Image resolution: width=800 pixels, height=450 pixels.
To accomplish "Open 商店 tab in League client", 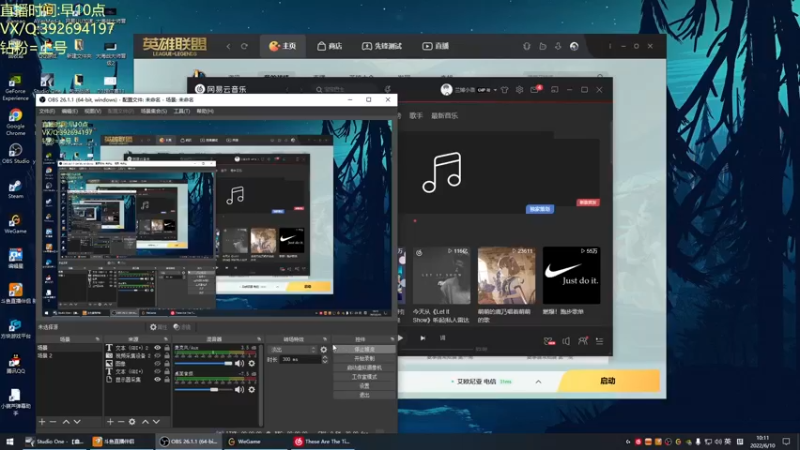I will click(x=330, y=46).
